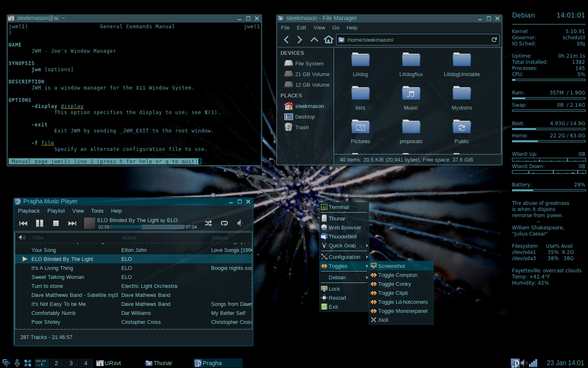
Task: Go forward in Thunar file manager
Action: pos(300,40)
